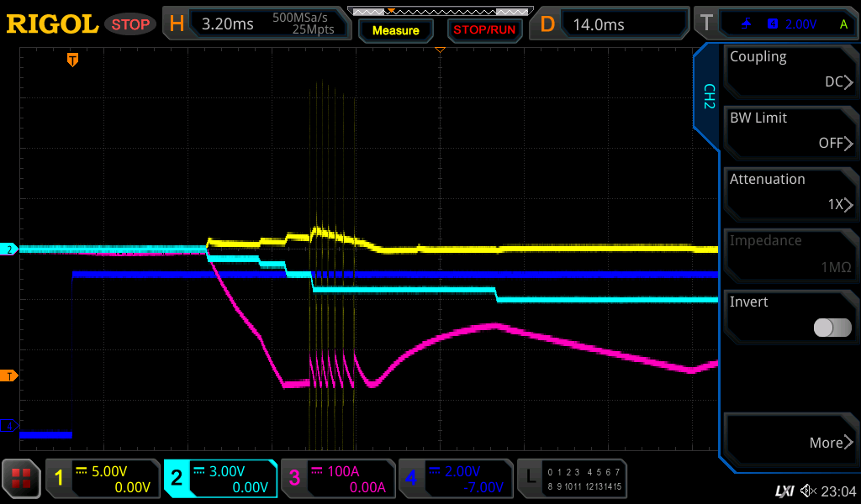This screenshot has width=861, height=504.
Task: Toggle the Invert switch
Action: pos(832,328)
